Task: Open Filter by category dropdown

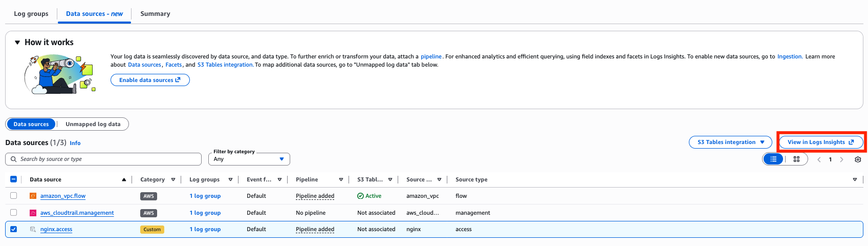Action: pyautogui.click(x=249, y=159)
